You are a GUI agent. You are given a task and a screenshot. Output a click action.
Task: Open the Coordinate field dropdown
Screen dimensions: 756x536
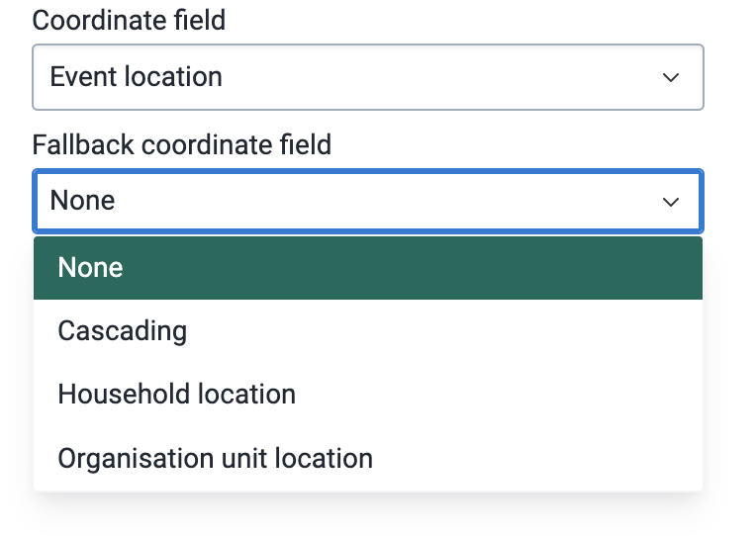click(x=368, y=77)
